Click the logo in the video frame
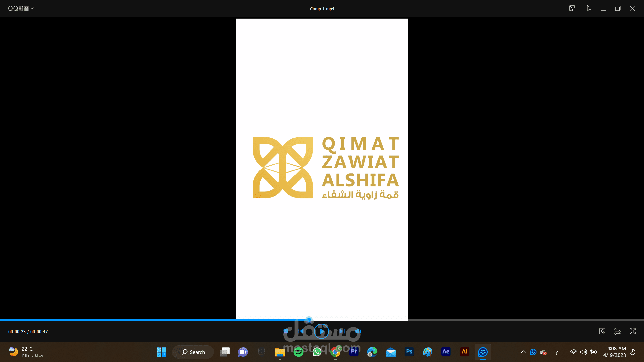Viewport: 644px width, 362px height. coord(326,168)
